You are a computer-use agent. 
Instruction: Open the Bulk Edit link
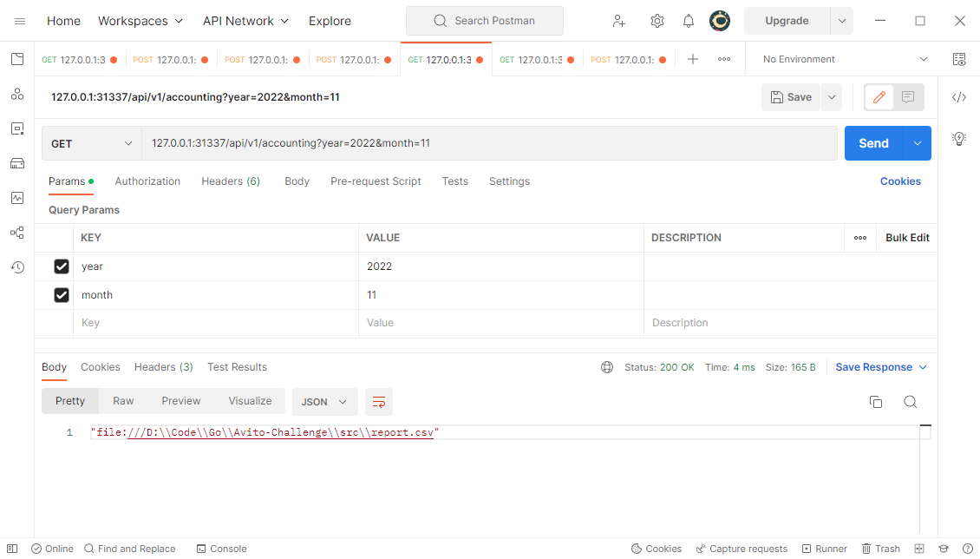[906, 237]
